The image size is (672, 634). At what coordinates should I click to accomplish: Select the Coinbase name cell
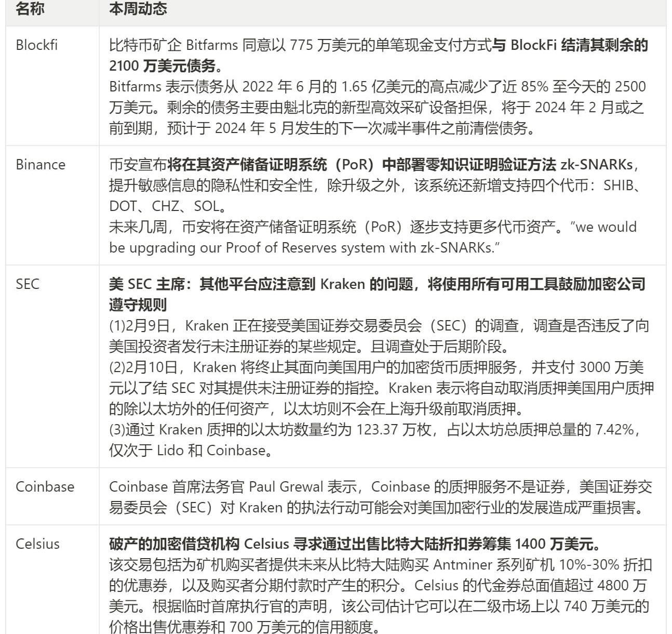tap(45, 486)
